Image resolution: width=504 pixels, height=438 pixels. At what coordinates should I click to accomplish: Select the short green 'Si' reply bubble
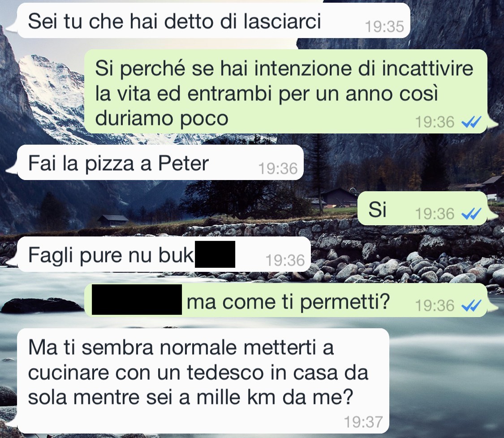pyautogui.click(x=422, y=208)
